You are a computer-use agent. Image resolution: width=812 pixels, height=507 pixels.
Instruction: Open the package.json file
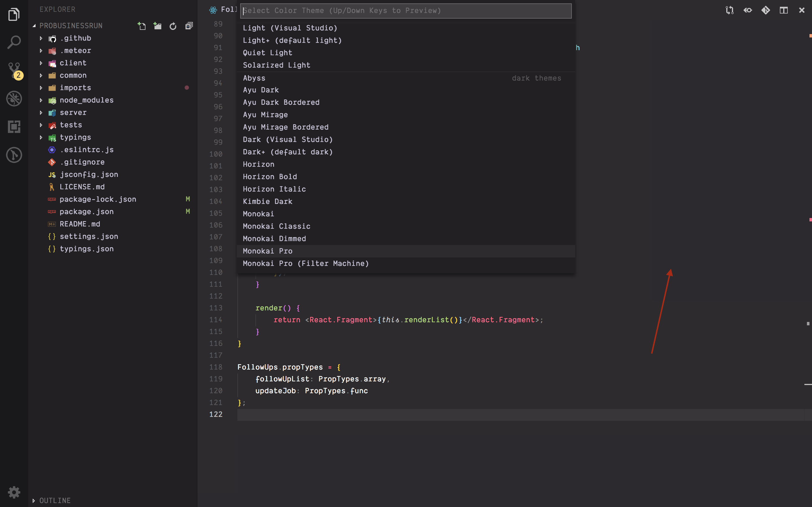[87, 212]
